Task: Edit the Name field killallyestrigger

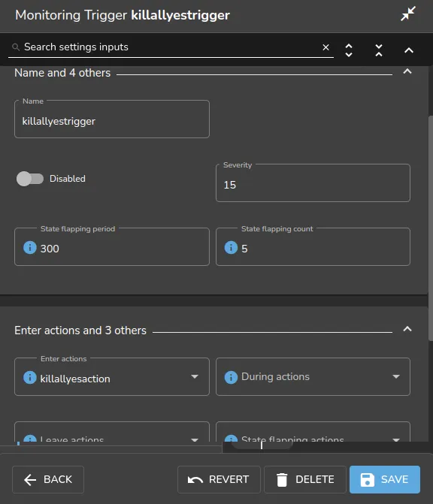Action: [x=112, y=119]
